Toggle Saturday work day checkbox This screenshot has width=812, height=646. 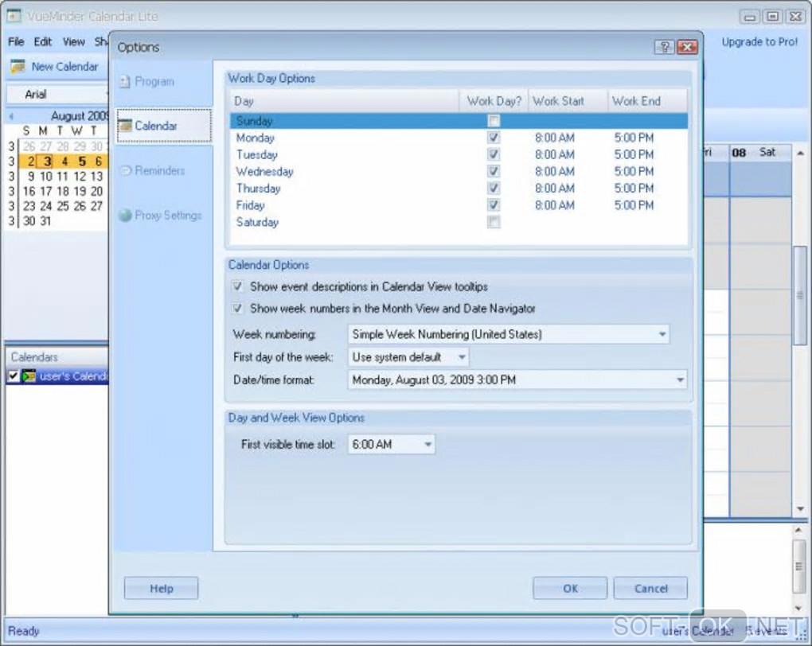(x=494, y=222)
